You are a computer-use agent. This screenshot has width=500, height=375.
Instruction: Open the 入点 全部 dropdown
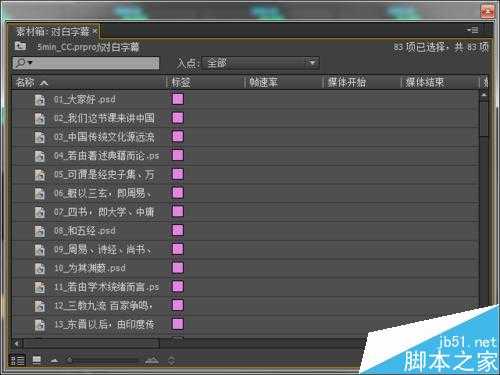[260, 63]
